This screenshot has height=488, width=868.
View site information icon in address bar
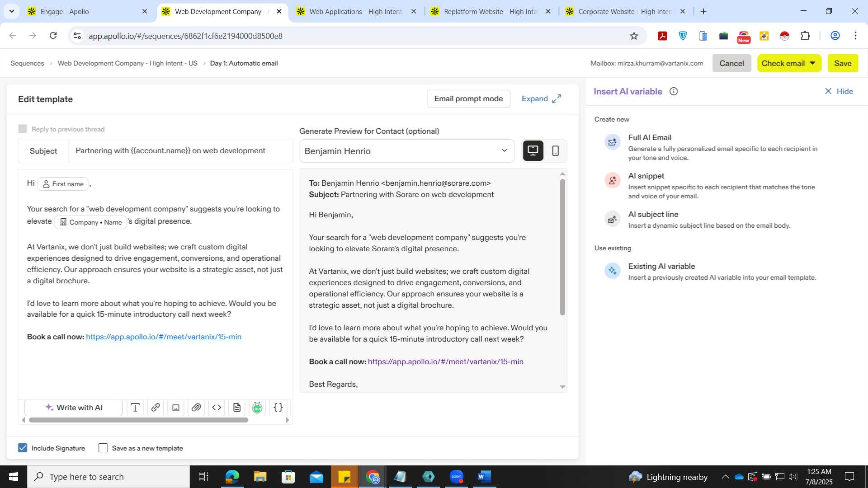coord(77,36)
